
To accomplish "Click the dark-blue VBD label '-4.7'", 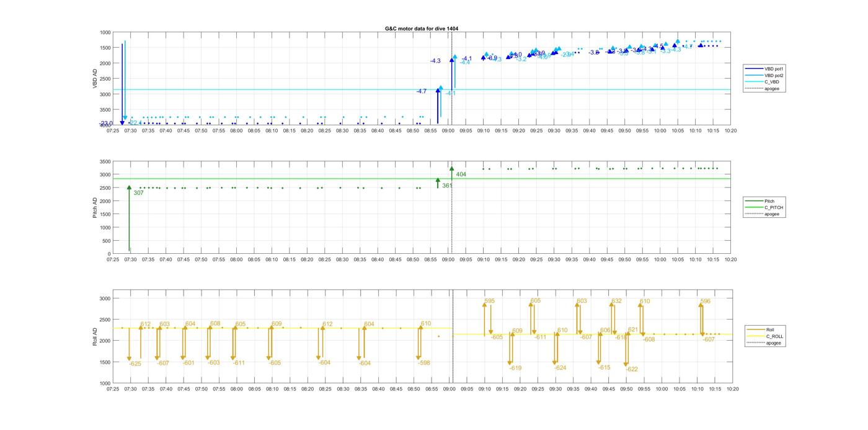I will (421, 91).
